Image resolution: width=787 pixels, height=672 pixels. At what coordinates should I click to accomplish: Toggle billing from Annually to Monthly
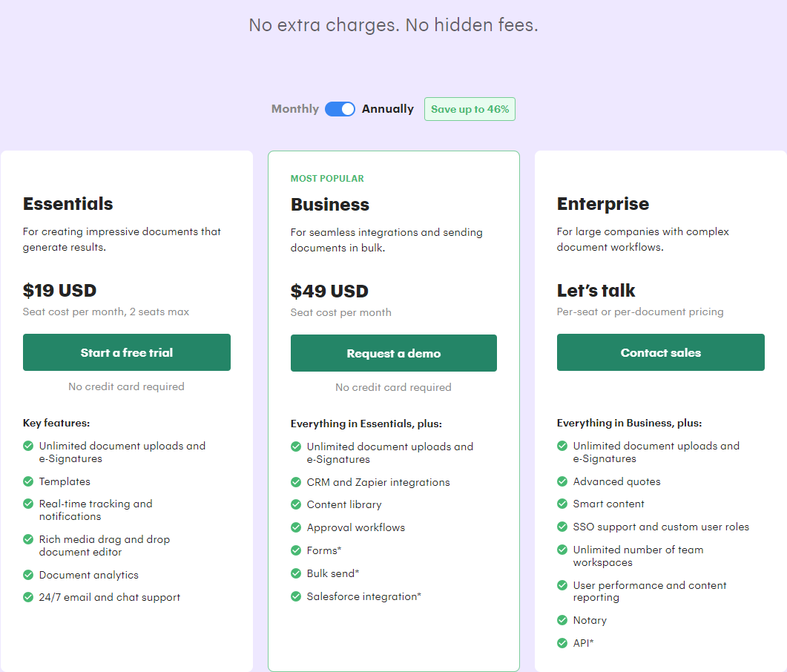coord(340,108)
